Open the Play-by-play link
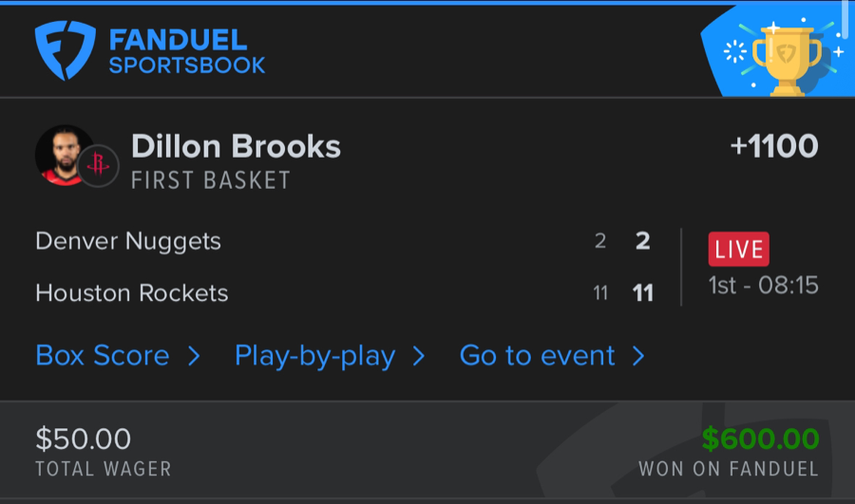Screen dimensions: 855x504 [x=314, y=356]
